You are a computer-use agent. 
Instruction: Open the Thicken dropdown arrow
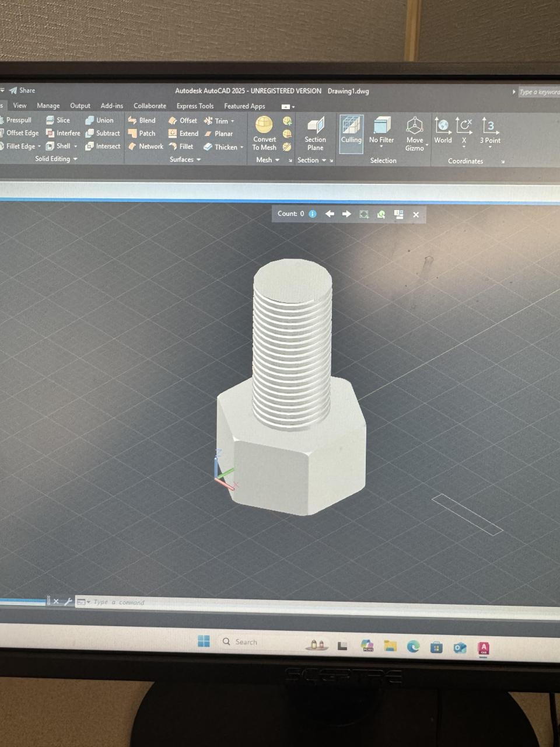point(242,148)
